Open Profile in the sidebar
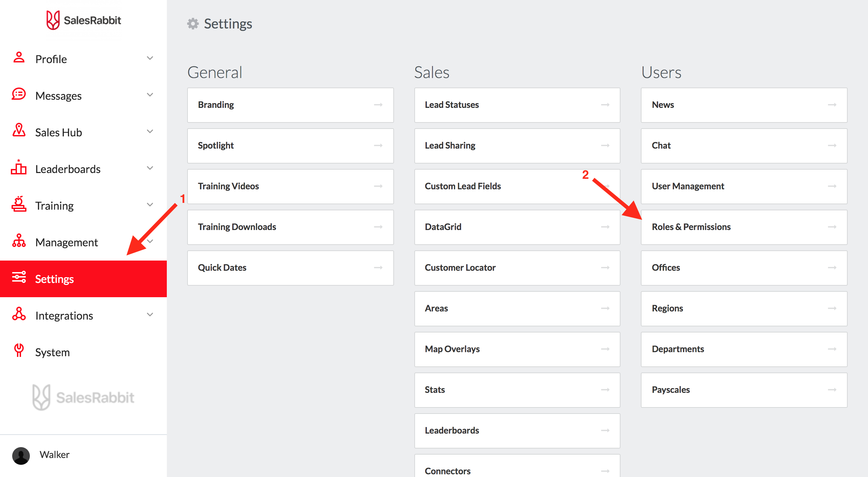Viewport: 868px width, 477px height. click(83, 59)
